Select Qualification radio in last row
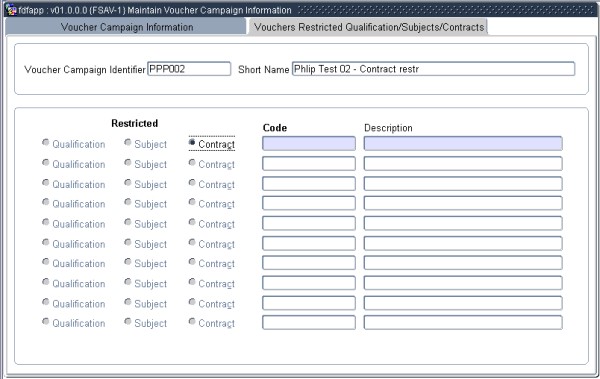Image resolution: width=600 pixels, height=379 pixels. tap(46, 321)
